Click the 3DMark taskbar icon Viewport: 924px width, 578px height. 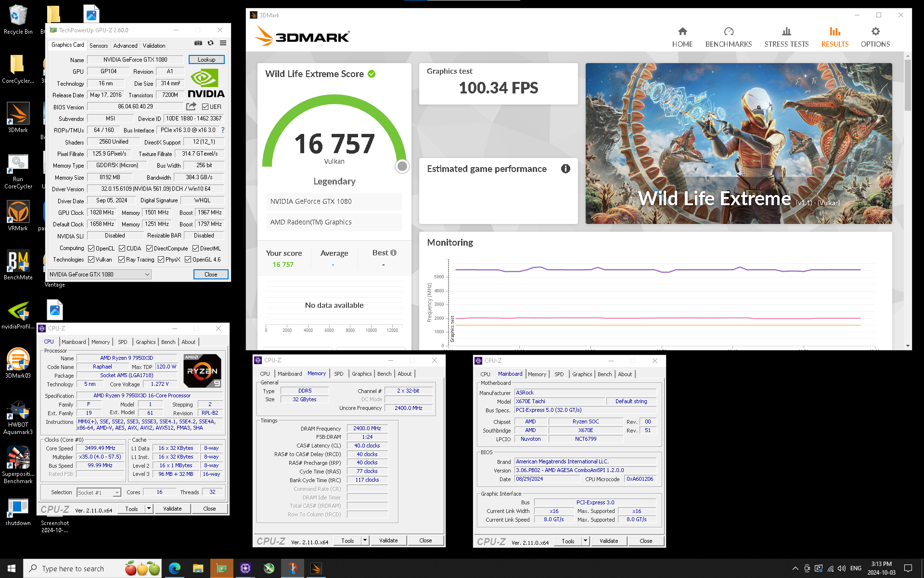[316, 568]
